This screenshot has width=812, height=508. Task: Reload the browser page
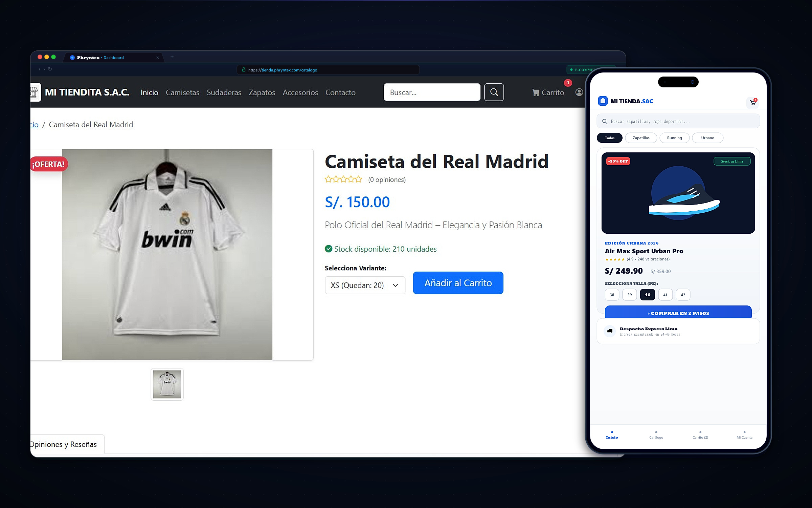coord(50,69)
